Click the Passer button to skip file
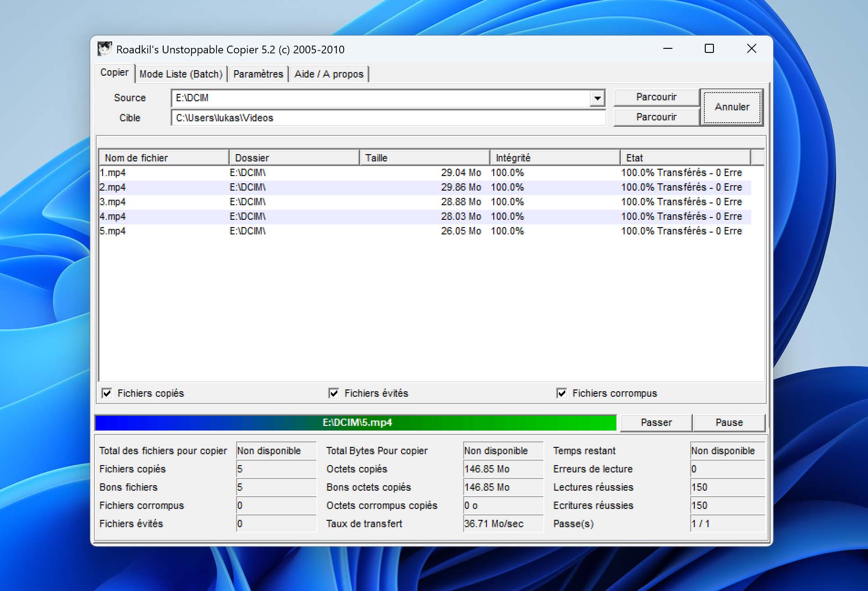The height and width of the screenshot is (591, 868). 656,423
